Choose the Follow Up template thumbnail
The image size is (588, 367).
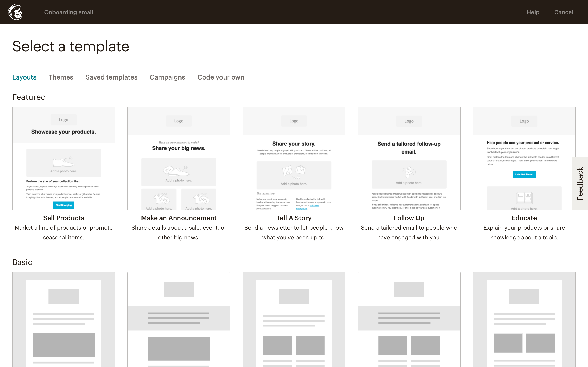tap(409, 158)
